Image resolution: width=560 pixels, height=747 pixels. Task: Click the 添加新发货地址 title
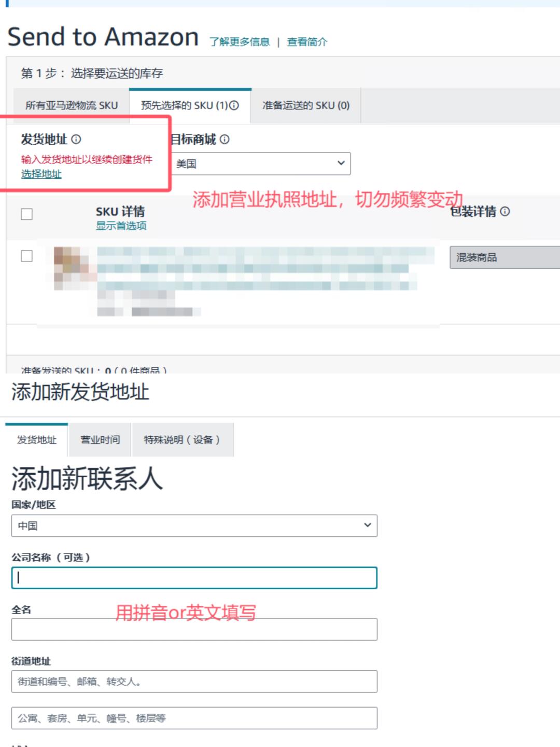point(80,392)
